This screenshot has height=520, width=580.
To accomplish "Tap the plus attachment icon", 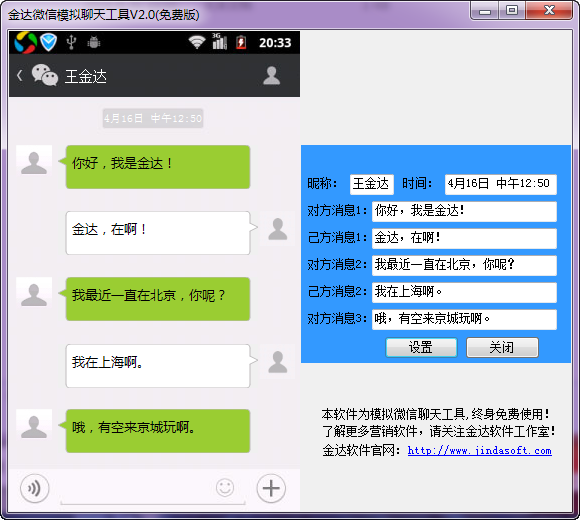I will point(271,488).
